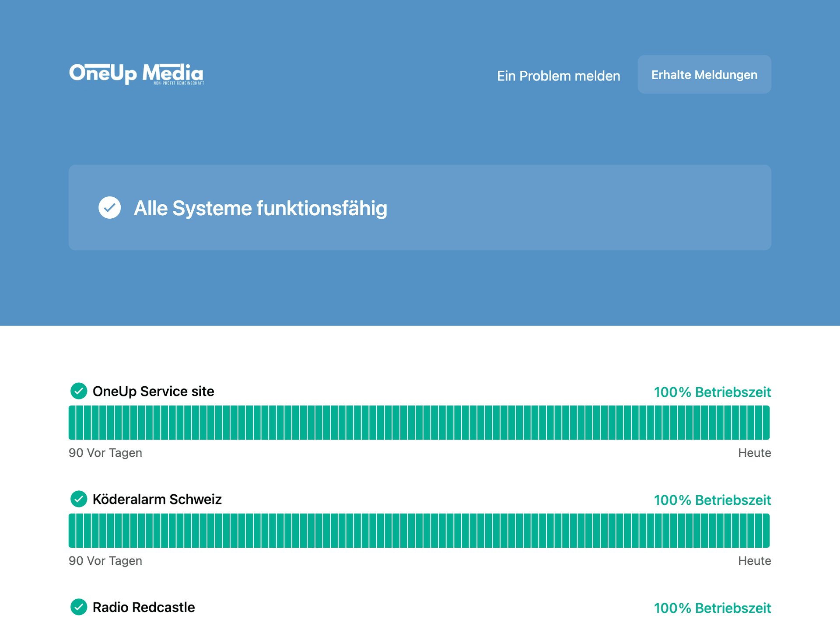Screen dimensions: 840x619
Task: Click the Heute label under Köderalarm Schweiz
Action: point(754,561)
